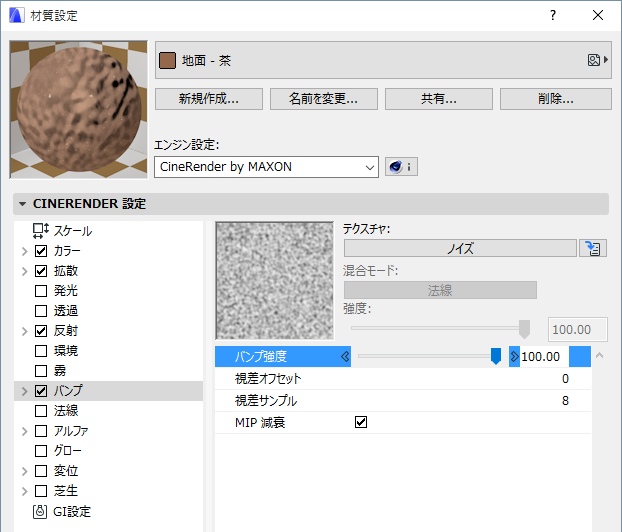Click the 強度 100.00 input field
This screenshot has width=622, height=532.
(x=578, y=329)
